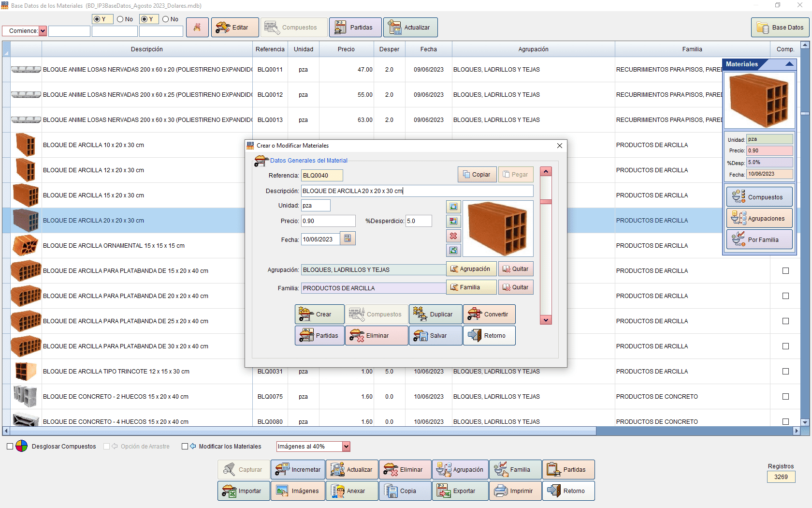Click the Descripción column header
This screenshot has height=508, width=812.
(x=147, y=49)
